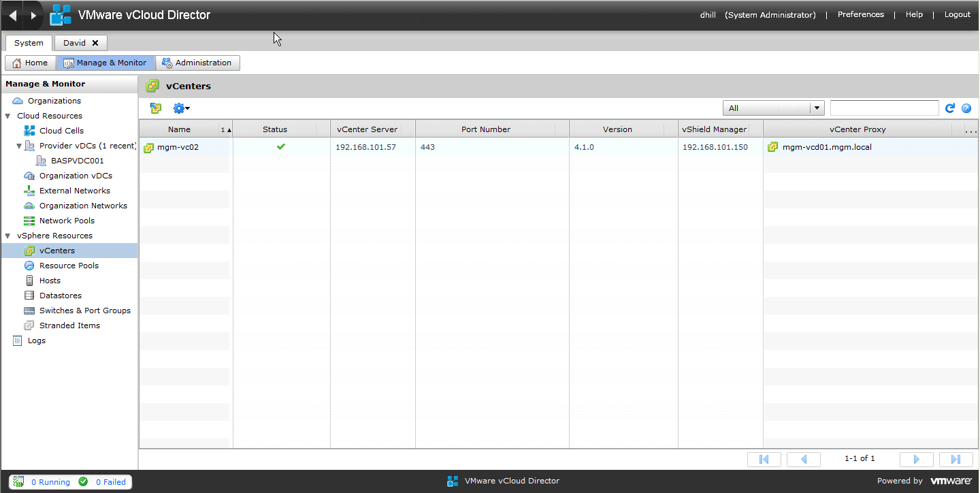This screenshot has height=493, width=980.
Task: Collapse the Cloud Resources tree section
Action: pos(7,116)
